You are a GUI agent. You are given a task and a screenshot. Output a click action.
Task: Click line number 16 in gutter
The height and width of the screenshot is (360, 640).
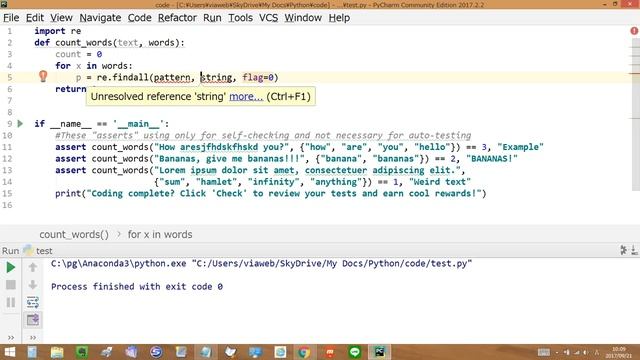[x=7, y=205]
